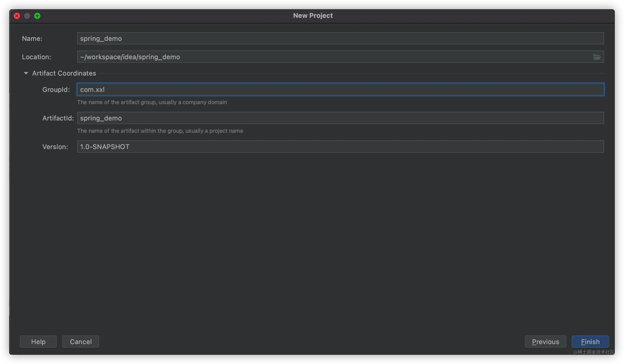
Task: Click the Version field with 1.0-SNAPSHOT
Action: 340,147
